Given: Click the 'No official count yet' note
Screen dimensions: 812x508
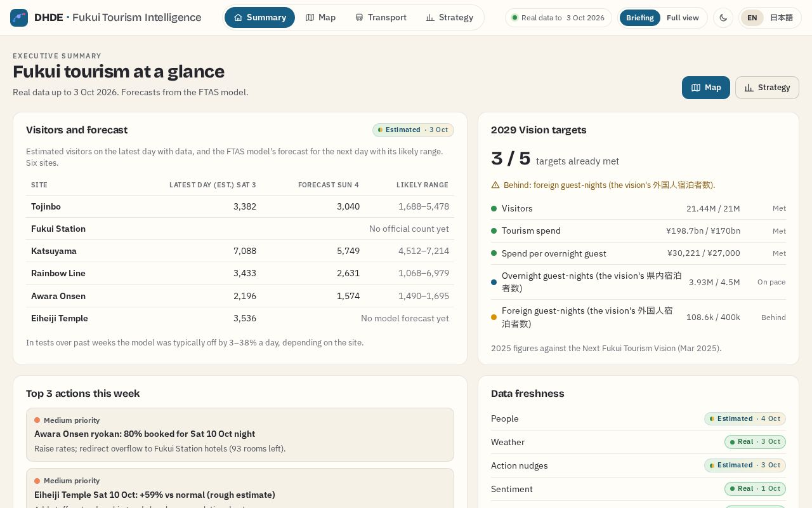Looking at the screenshot, I should (x=409, y=229).
